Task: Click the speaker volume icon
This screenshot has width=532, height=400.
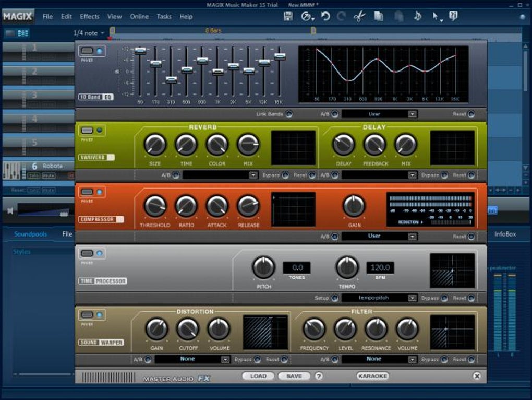Action: pos(10,211)
